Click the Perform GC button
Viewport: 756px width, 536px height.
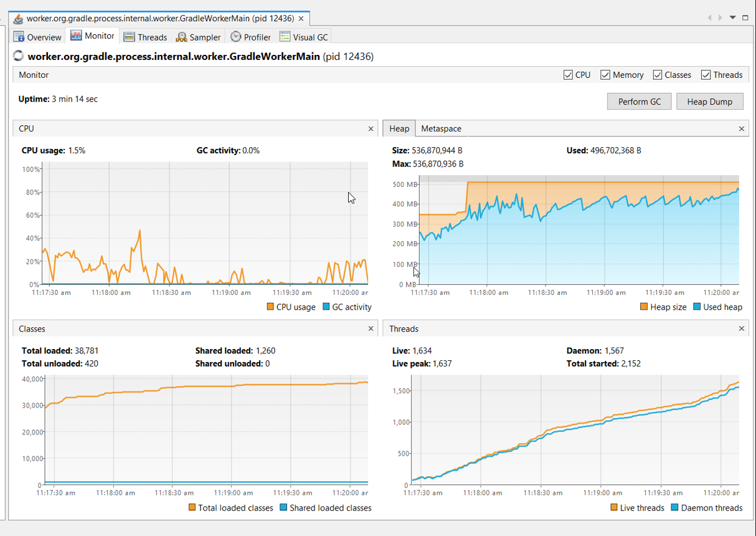pyautogui.click(x=639, y=102)
